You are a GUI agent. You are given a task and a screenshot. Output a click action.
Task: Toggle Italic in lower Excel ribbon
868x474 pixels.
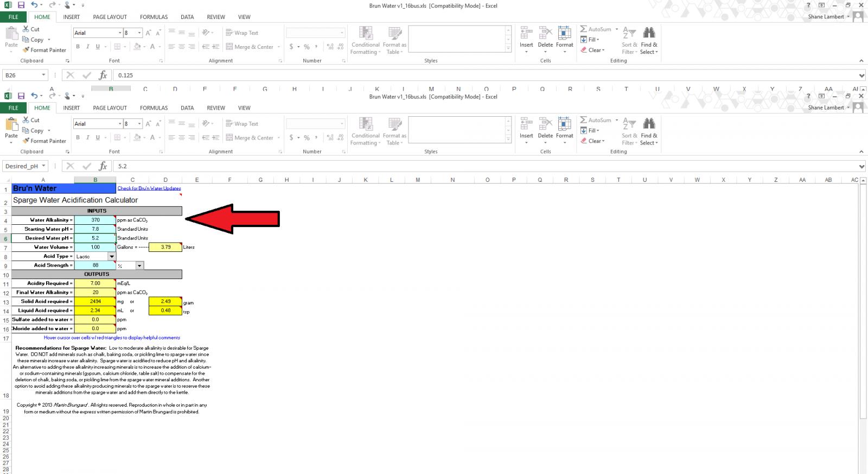coord(88,138)
